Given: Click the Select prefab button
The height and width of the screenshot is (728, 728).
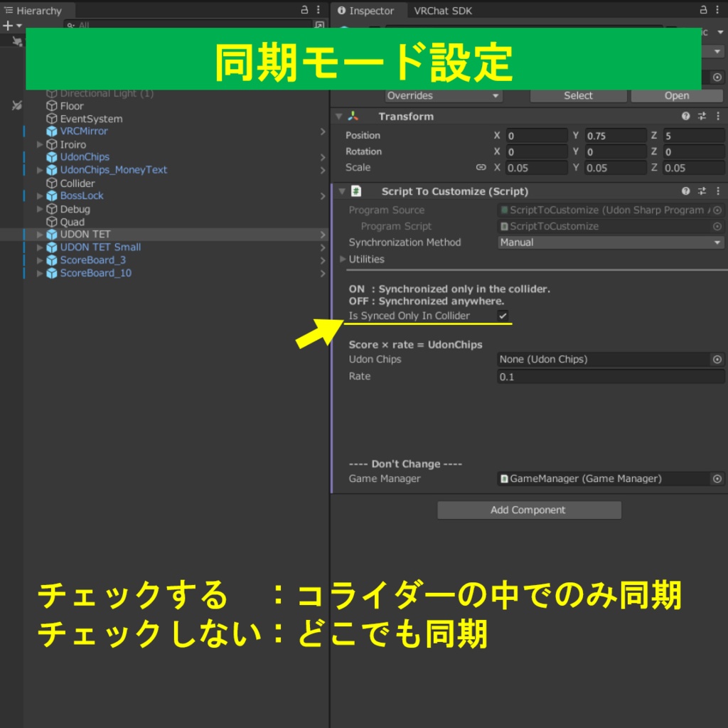Looking at the screenshot, I should [x=578, y=96].
